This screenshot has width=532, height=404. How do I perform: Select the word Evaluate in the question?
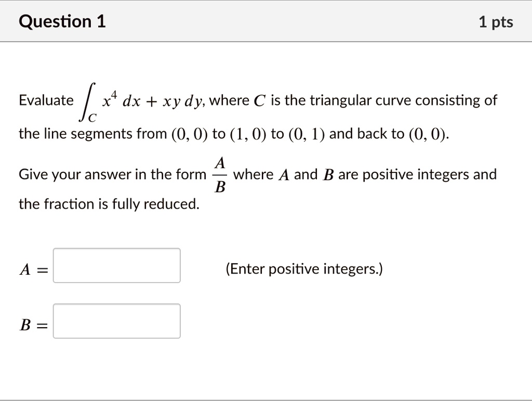tap(46, 100)
